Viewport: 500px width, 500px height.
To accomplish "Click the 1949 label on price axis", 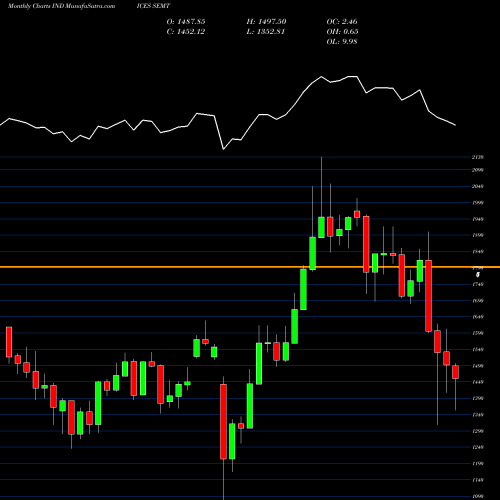I will 478,219.
